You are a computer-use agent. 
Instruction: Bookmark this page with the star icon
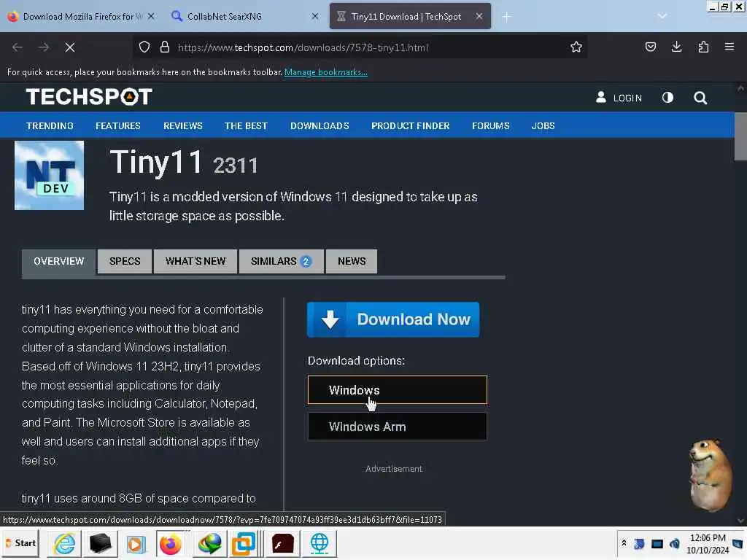pos(576,47)
